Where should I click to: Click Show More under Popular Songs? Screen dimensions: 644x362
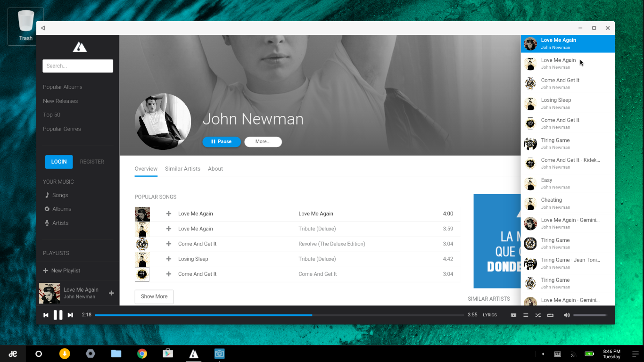(x=154, y=297)
